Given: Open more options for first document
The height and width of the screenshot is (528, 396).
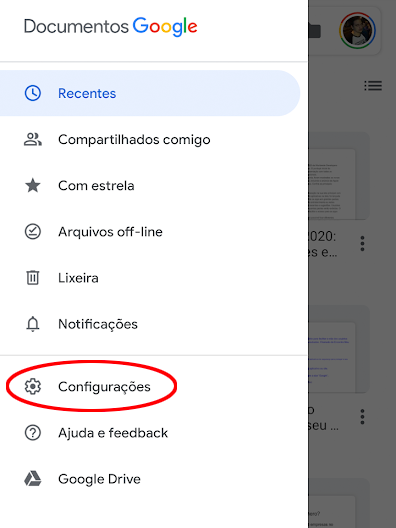Looking at the screenshot, I should click(x=362, y=243).
